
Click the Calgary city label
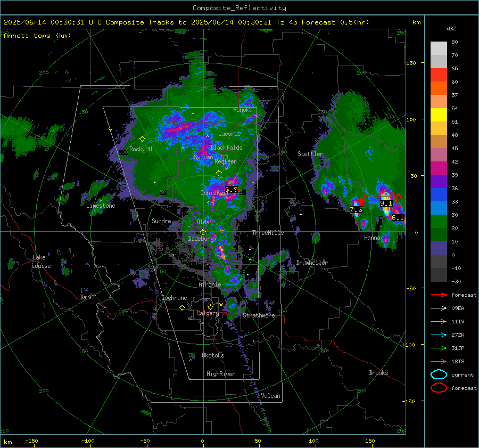click(208, 313)
